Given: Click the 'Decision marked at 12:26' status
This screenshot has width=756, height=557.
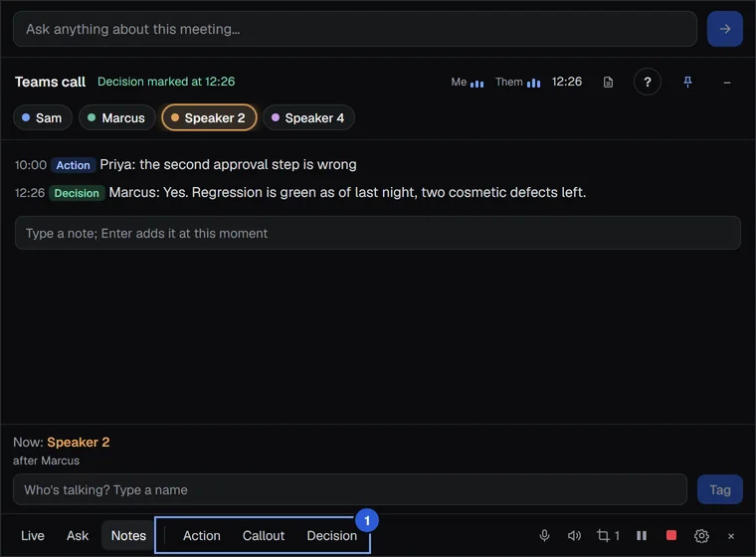Looking at the screenshot, I should 166,82.
